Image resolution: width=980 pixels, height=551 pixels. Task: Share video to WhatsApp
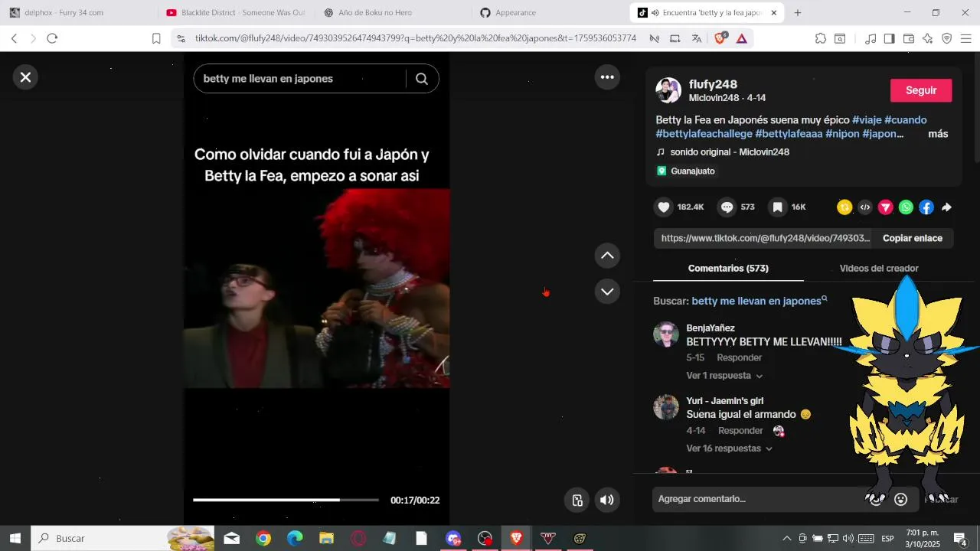click(906, 207)
